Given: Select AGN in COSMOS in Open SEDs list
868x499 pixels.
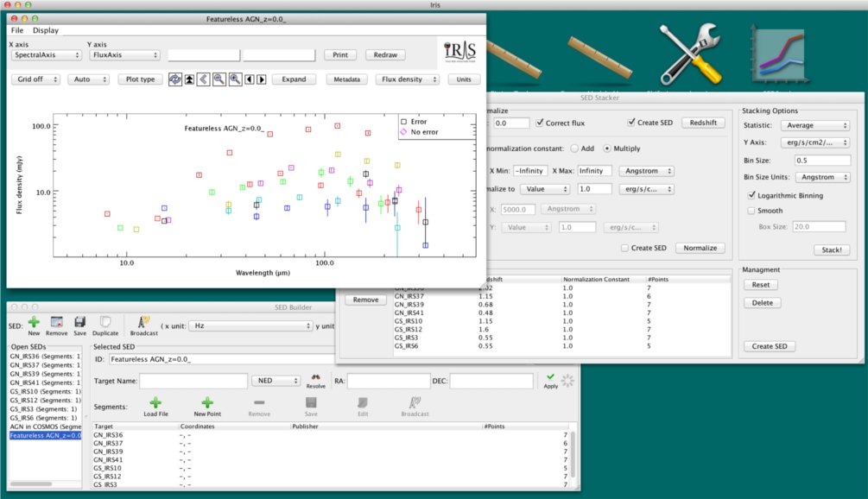Looking at the screenshot, I should [45, 426].
